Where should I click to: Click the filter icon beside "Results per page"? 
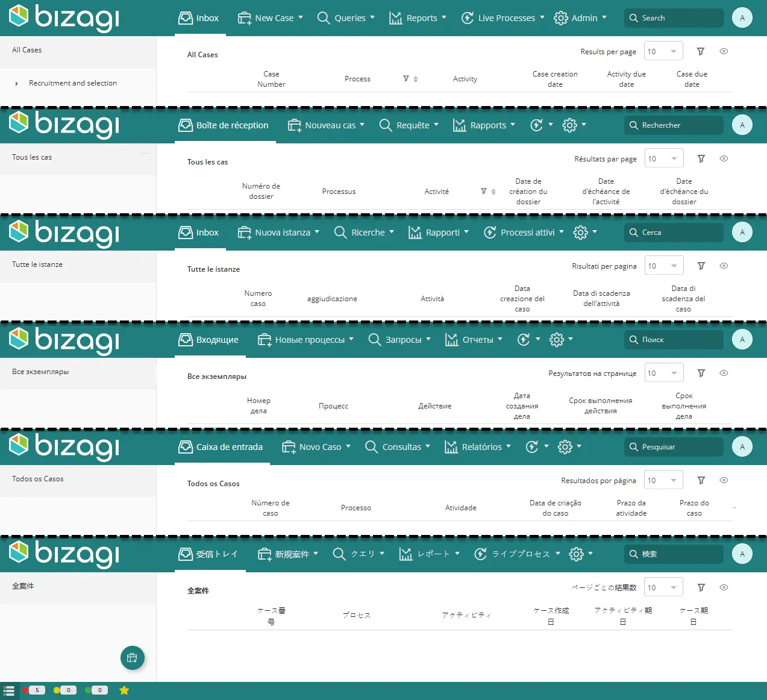click(x=701, y=52)
